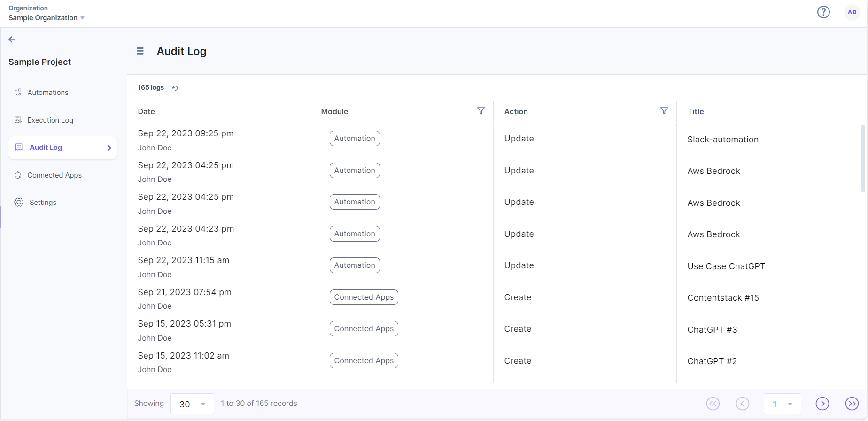
Task: Click the Automations sidebar icon
Action: [x=18, y=93]
